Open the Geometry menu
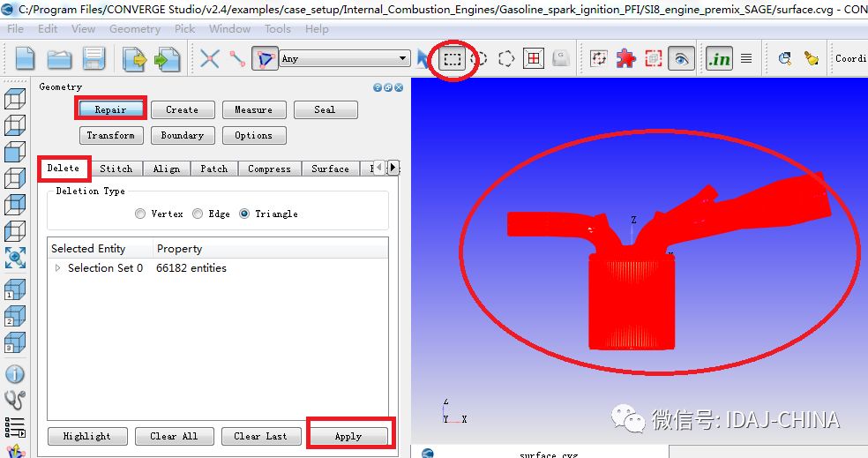The height and width of the screenshot is (458, 868). pos(134,29)
